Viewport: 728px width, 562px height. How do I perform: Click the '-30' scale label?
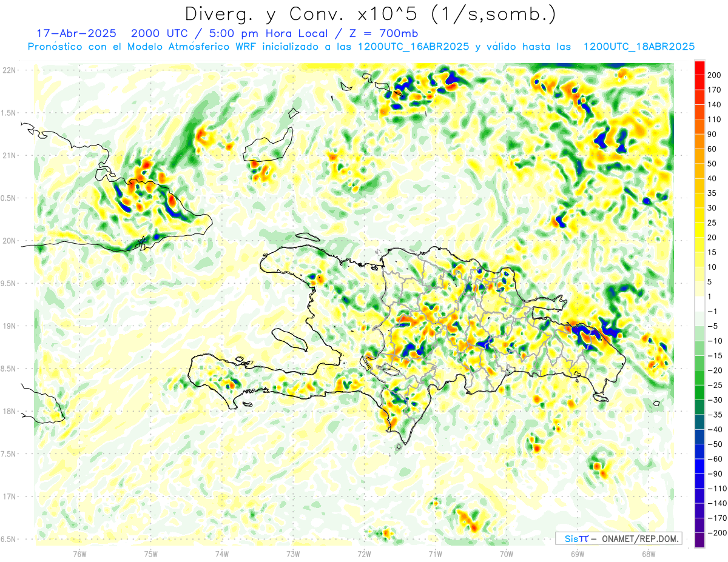point(715,400)
